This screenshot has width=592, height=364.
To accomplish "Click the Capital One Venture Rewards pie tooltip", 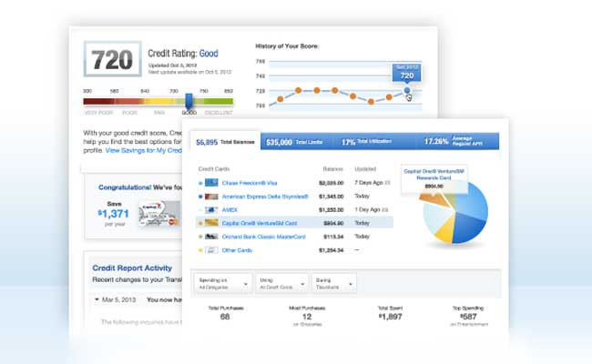I will tap(434, 179).
